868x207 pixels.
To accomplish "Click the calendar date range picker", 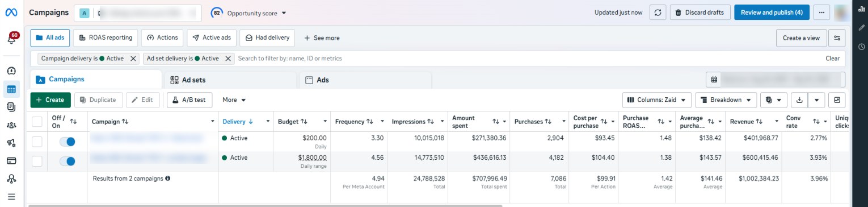I will [776, 80].
